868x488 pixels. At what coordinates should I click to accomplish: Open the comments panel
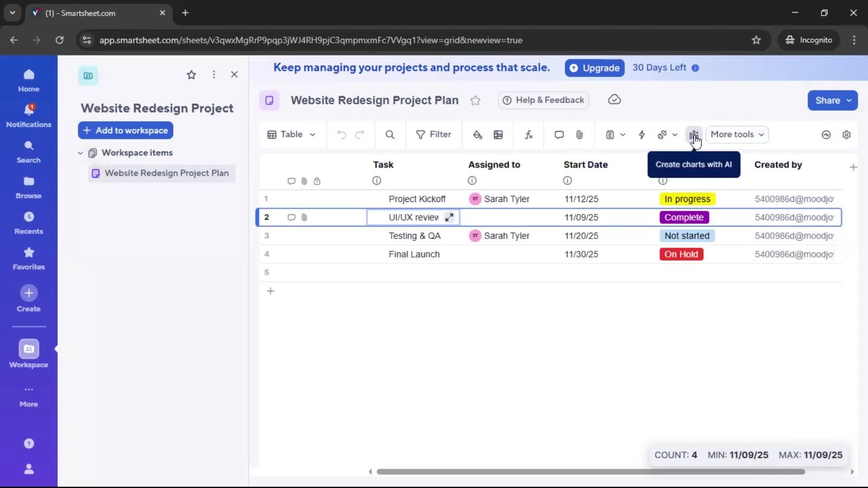click(559, 135)
